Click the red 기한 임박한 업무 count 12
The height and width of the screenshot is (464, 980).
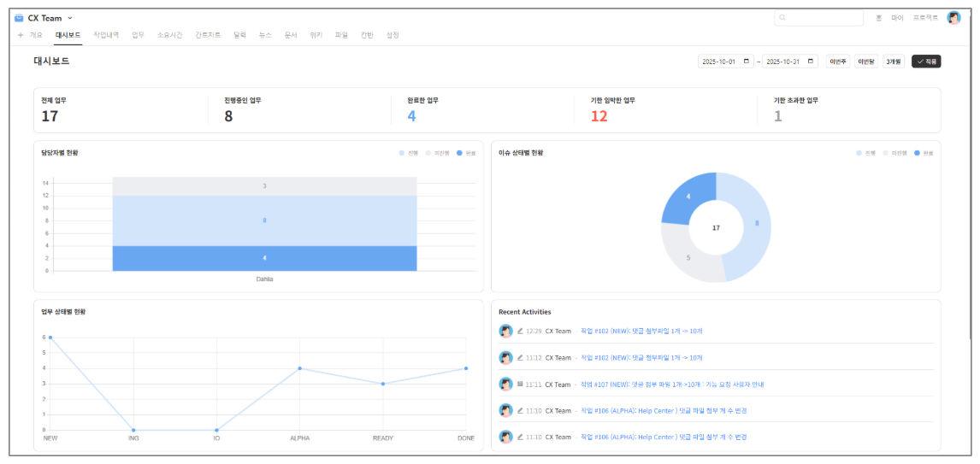pos(599,116)
